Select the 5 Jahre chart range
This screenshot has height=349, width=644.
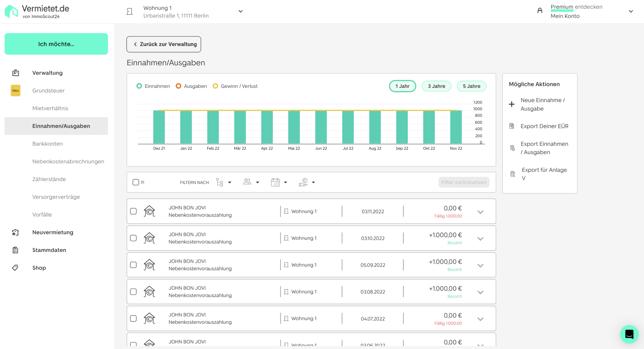pyautogui.click(x=472, y=86)
